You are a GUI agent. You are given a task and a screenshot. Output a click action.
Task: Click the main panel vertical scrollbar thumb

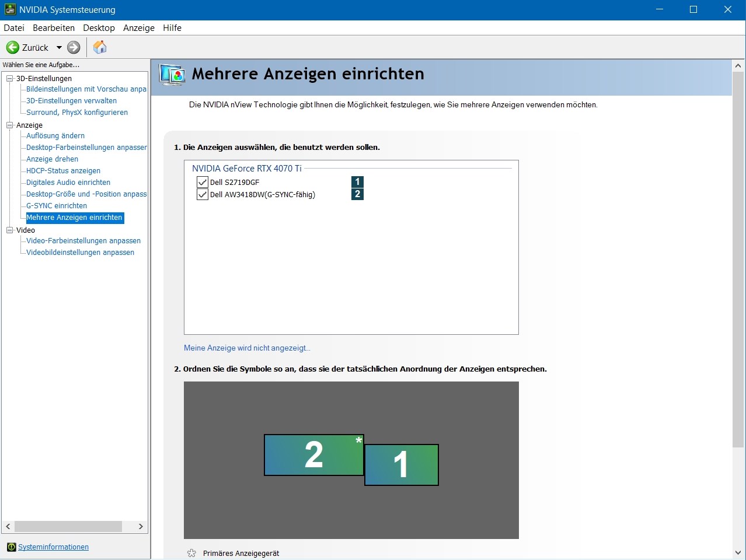point(738,260)
